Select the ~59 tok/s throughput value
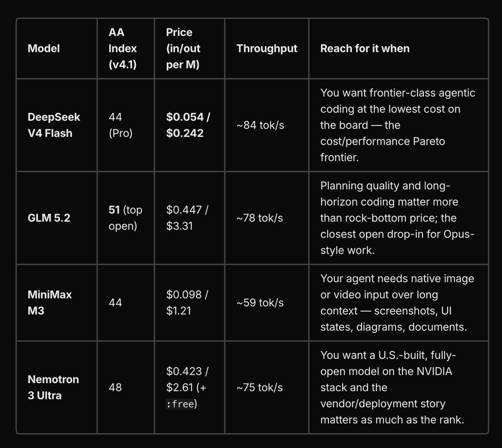 pos(260,302)
